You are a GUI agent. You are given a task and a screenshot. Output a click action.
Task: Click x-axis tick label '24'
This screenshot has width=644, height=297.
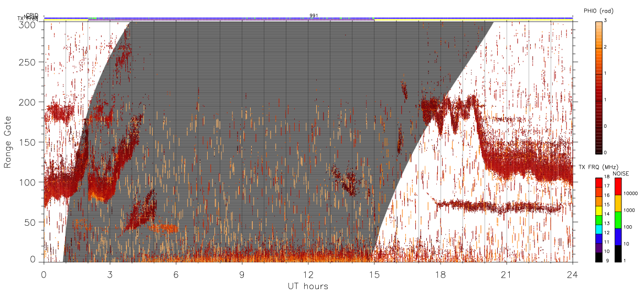tap(573, 274)
